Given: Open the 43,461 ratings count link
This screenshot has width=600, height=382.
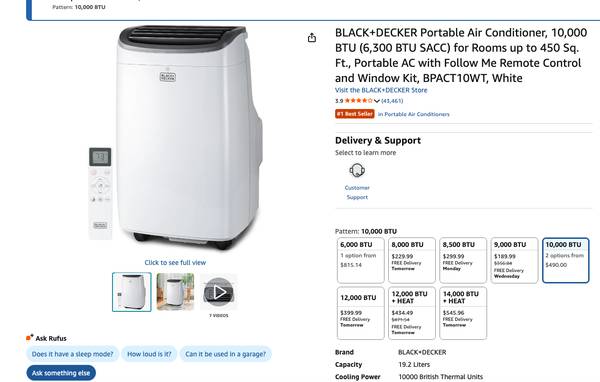Looking at the screenshot, I should click(x=392, y=101).
